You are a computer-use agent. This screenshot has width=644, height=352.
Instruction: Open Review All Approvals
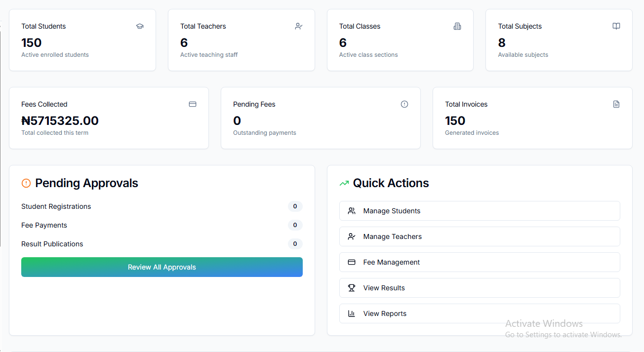coord(162,267)
